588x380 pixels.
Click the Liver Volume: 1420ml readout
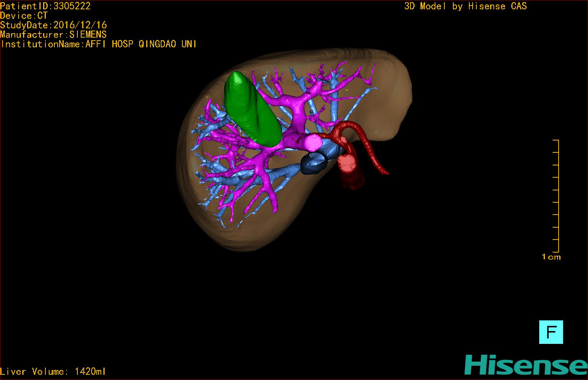(x=53, y=371)
